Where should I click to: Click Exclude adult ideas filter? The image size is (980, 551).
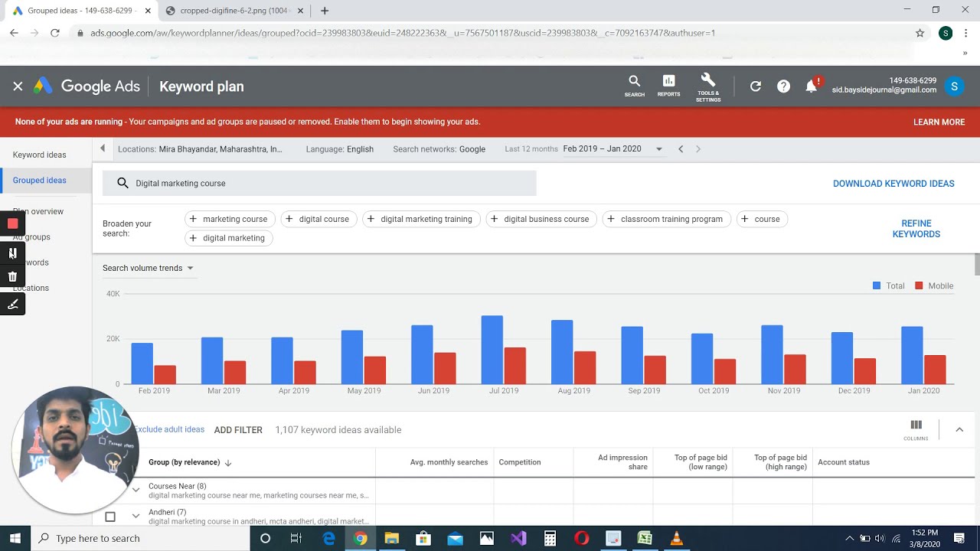(169, 429)
